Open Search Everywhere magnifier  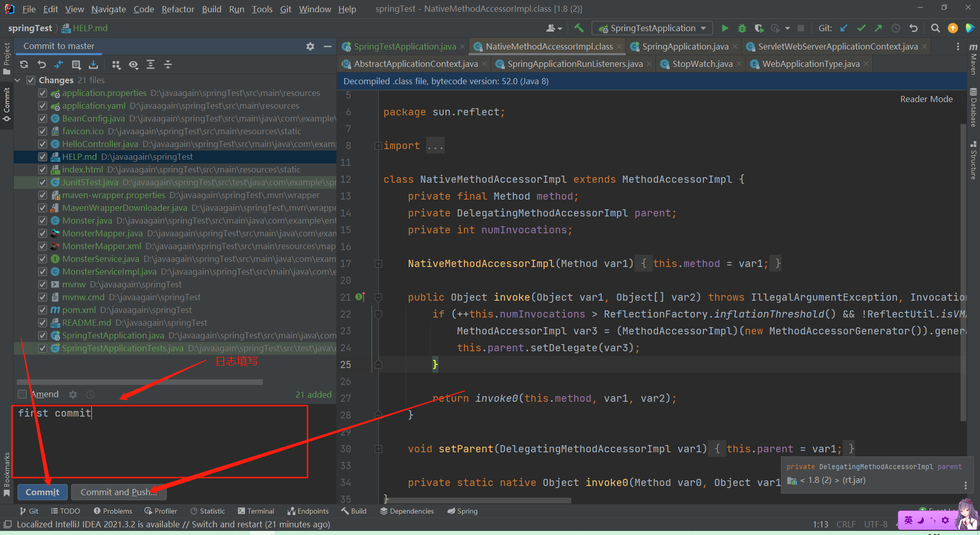click(x=935, y=28)
